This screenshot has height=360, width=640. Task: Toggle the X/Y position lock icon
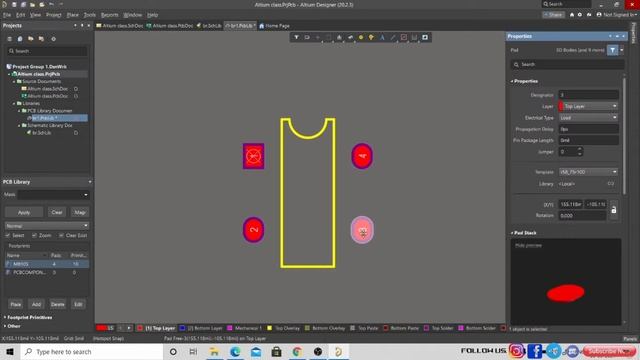pyautogui.click(x=613, y=210)
